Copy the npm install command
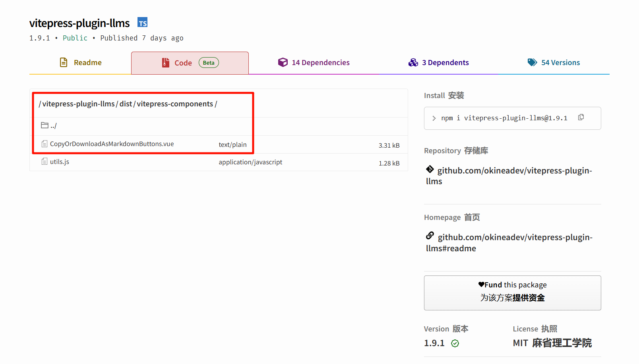639x364 pixels. pyautogui.click(x=581, y=117)
